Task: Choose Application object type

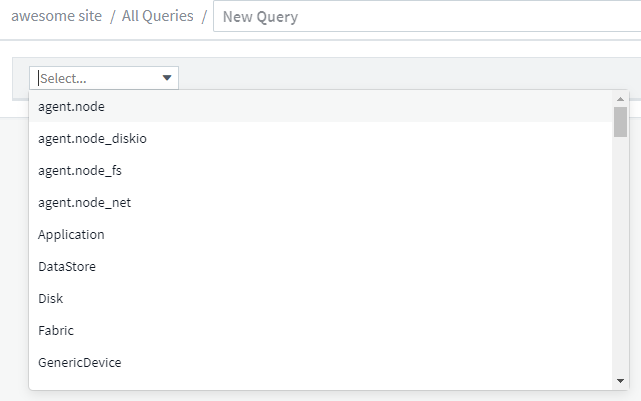Action: coord(71,234)
